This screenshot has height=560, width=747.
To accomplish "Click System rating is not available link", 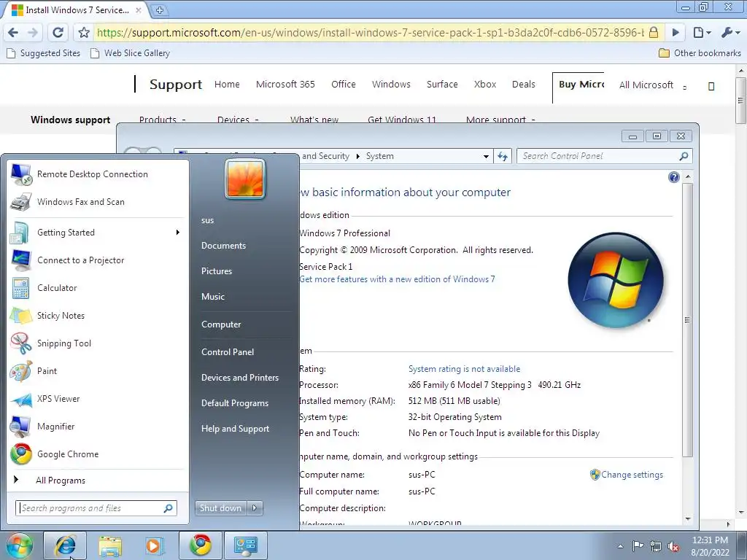I will pyautogui.click(x=464, y=369).
